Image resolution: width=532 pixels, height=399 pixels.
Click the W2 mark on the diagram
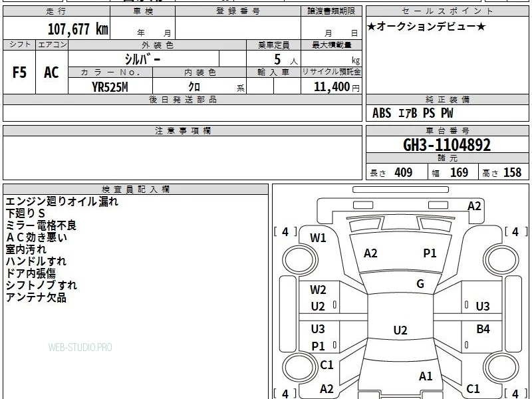click(x=318, y=290)
